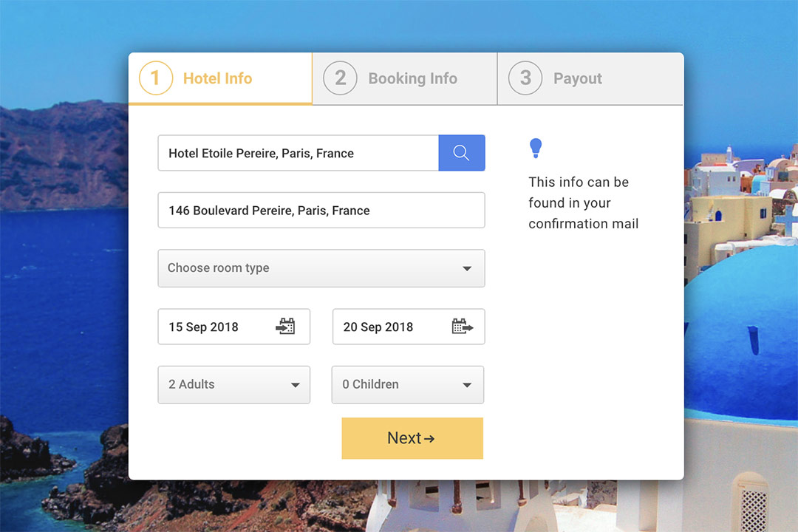Click the step 2 circle number
The image size is (798, 532).
(340, 78)
